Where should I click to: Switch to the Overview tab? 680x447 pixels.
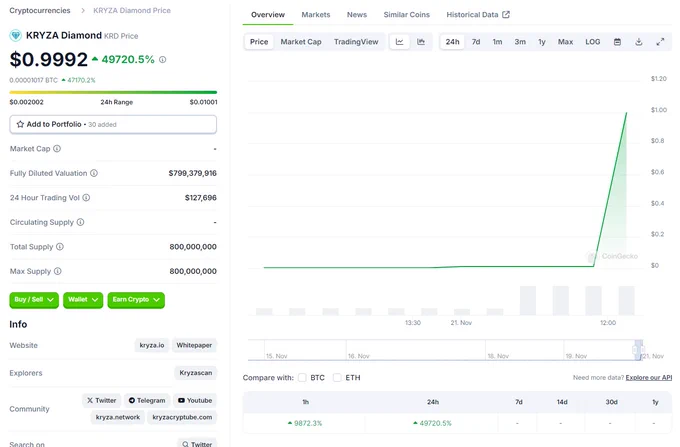(x=268, y=14)
